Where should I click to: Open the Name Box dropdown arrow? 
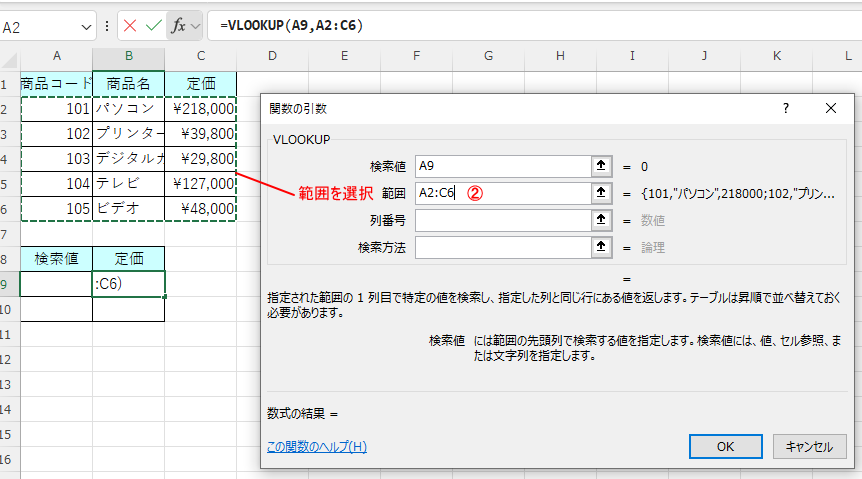88,27
